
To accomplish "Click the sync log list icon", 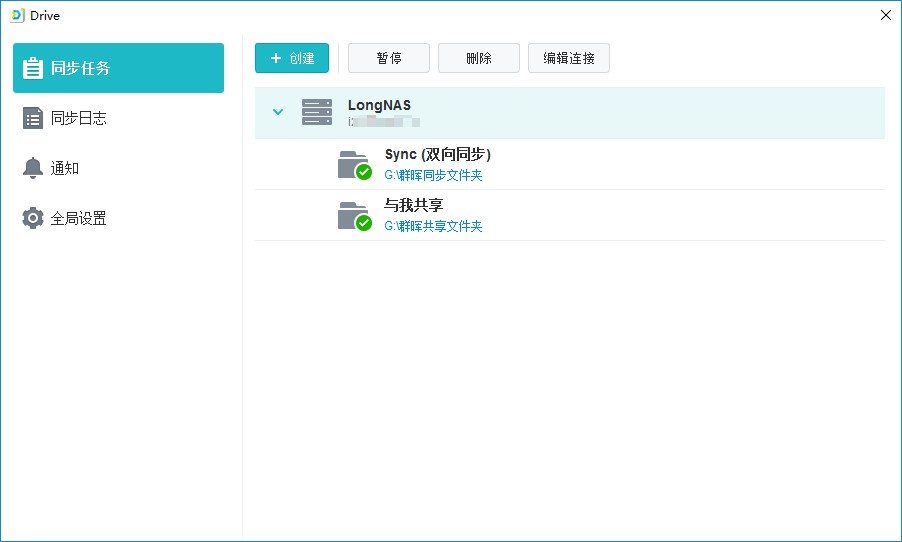I will tap(33, 118).
